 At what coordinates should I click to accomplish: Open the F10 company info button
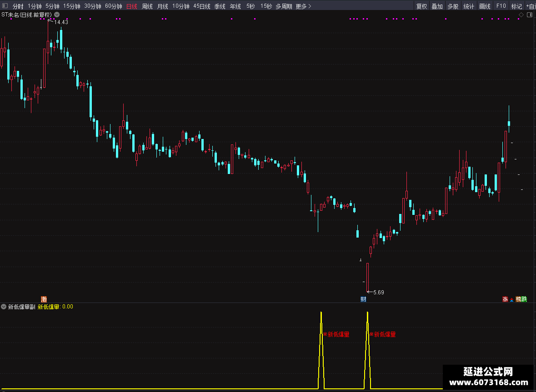coord(501,6)
